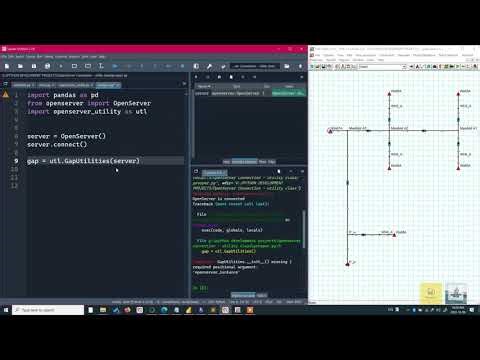Open the File menu in Spyder
Viewport: 480px width, 360px height.
pos(4,57)
